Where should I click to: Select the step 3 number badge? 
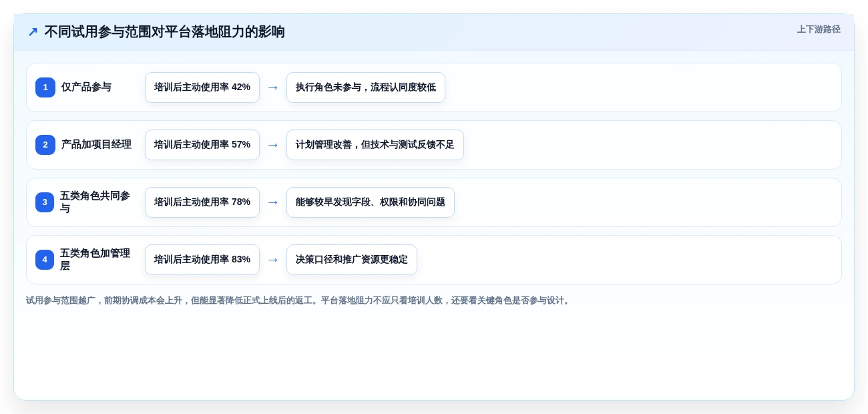click(x=45, y=202)
